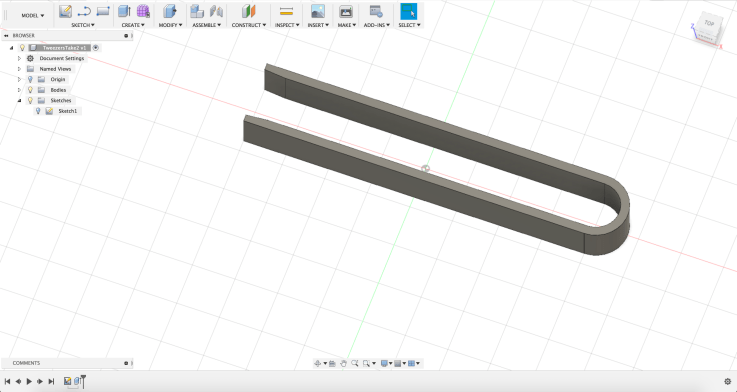This screenshot has height=392, width=737.
Task: Open the INSPECT menu
Action: (287, 25)
